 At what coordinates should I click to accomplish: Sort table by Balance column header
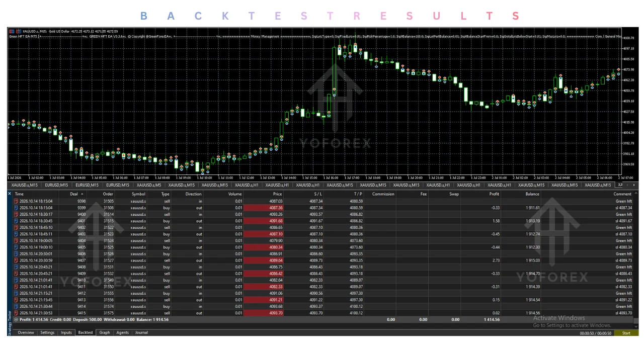click(x=532, y=194)
